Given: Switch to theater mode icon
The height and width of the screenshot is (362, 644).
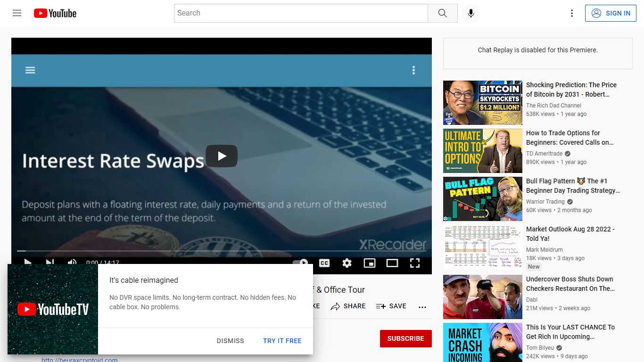Looking at the screenshot, I should coord(392,263).
